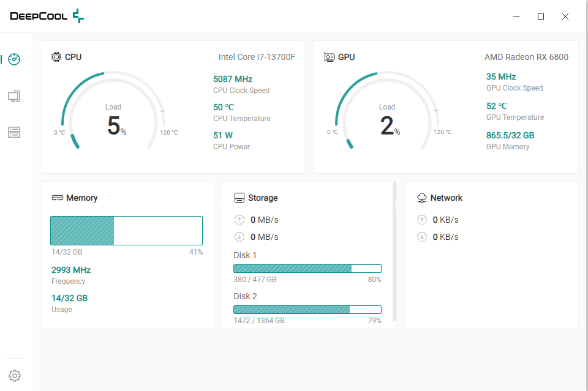Screen dimensions: 588x391
Task: Click the Storage download arrow icon
Action: click(239, 237)
